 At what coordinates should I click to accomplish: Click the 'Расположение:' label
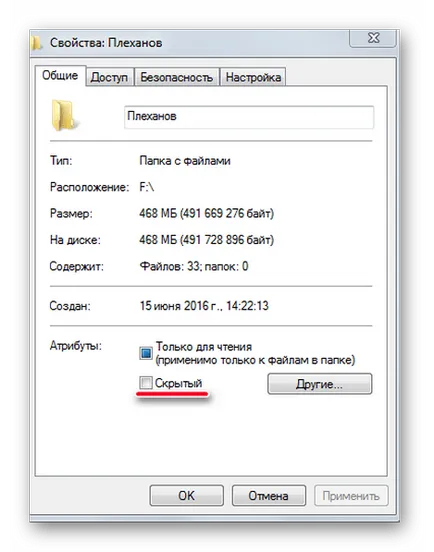[89, 187]
